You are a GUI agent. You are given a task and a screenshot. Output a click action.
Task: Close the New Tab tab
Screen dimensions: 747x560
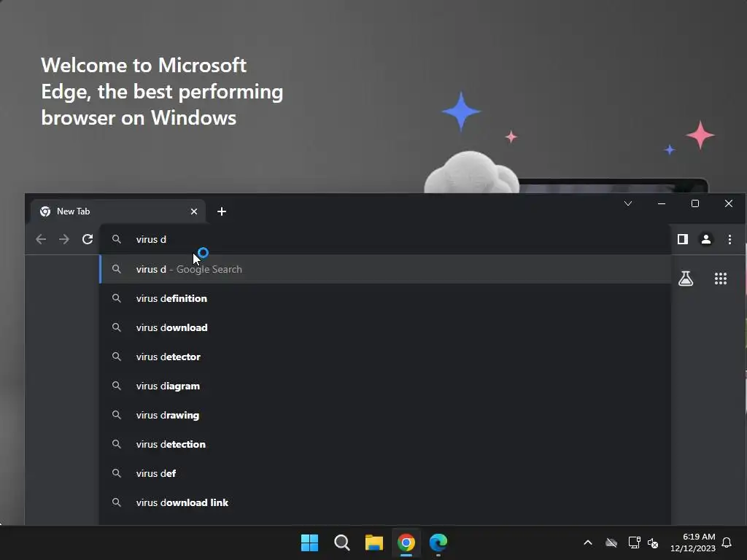click(x=194, y=211)
